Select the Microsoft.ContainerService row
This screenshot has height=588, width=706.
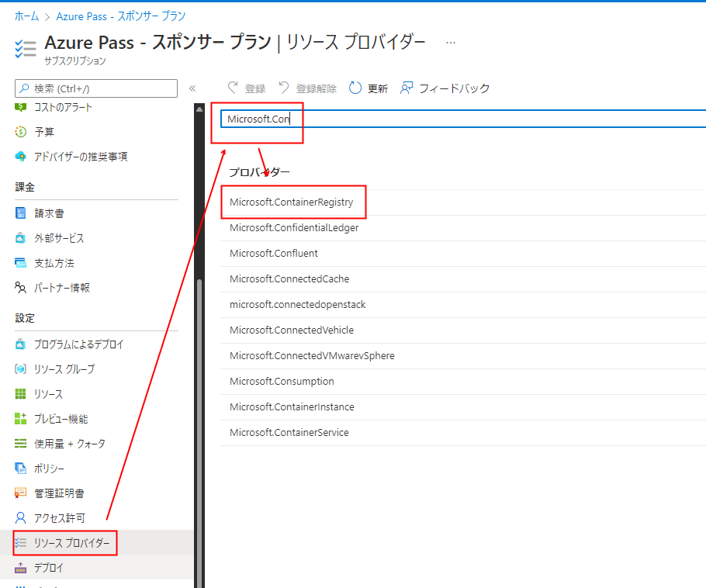tap(463, 433)
